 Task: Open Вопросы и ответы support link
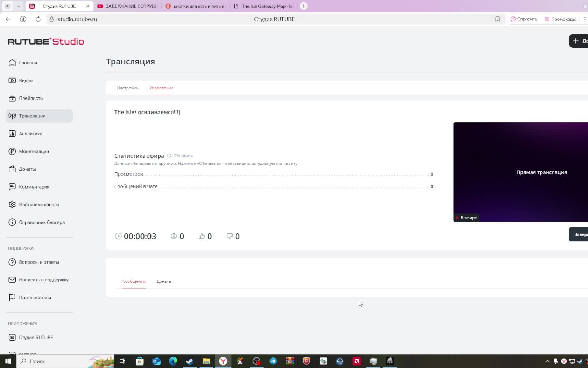(x=34, y=262)
